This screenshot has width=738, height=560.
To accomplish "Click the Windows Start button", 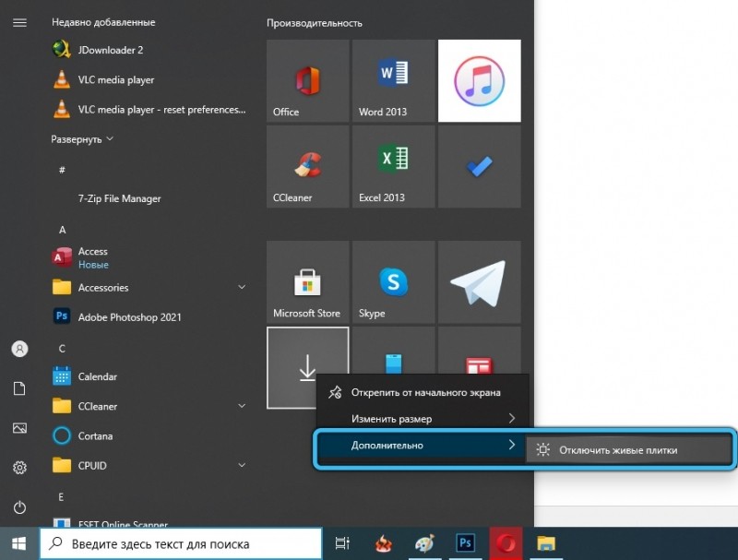I will point(18,544).
